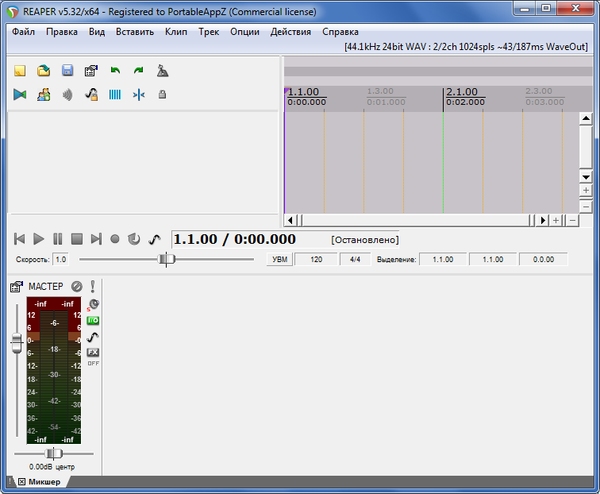Viewport: 600px width, 494px height.
Task: Click the УВМ tempo button
Action: coord(281,259)
